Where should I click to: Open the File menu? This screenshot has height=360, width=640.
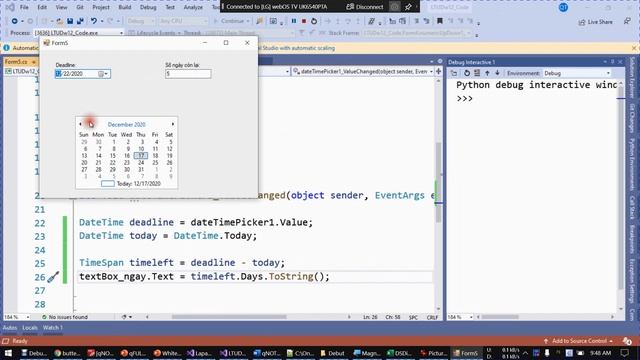pos(24,7)
